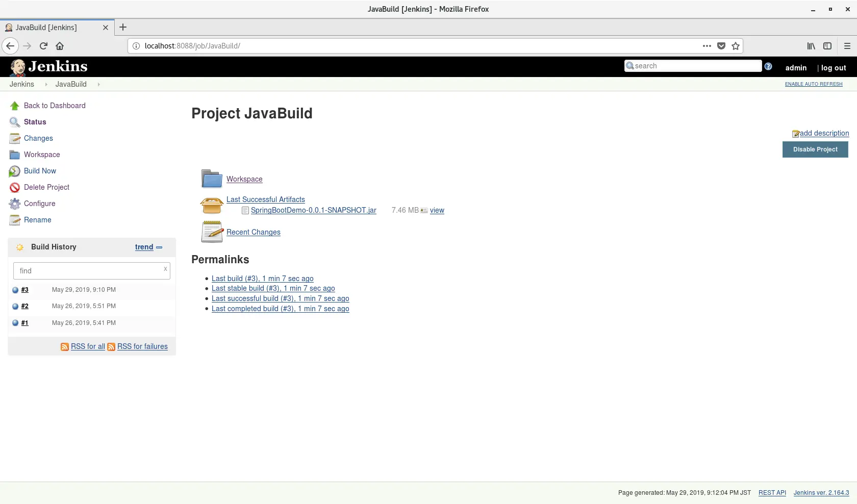Click the magnifier Status icon in the sidebar
Viewport: 857px width, 504px height.
click(x=14, y=122)
